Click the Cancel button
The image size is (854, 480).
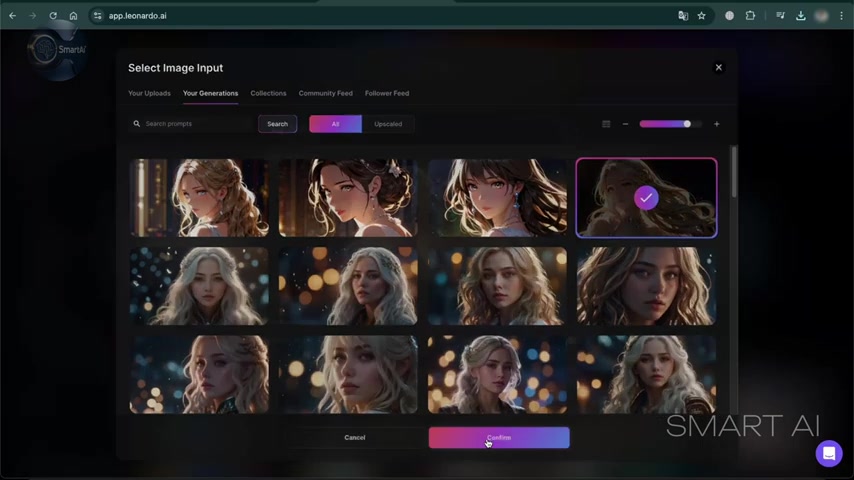click(355, 437)
